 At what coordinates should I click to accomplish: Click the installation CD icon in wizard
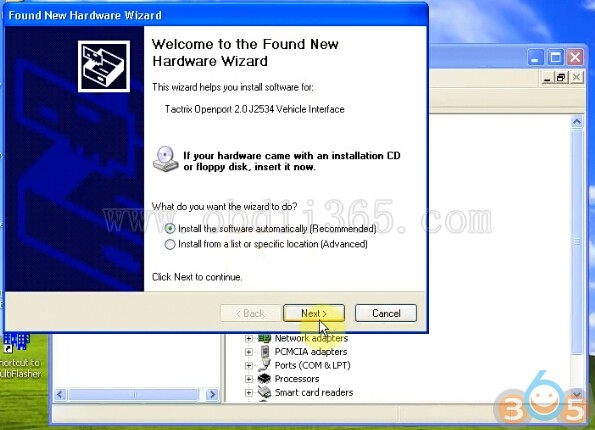pyautogui.click(x=165, y=159)
